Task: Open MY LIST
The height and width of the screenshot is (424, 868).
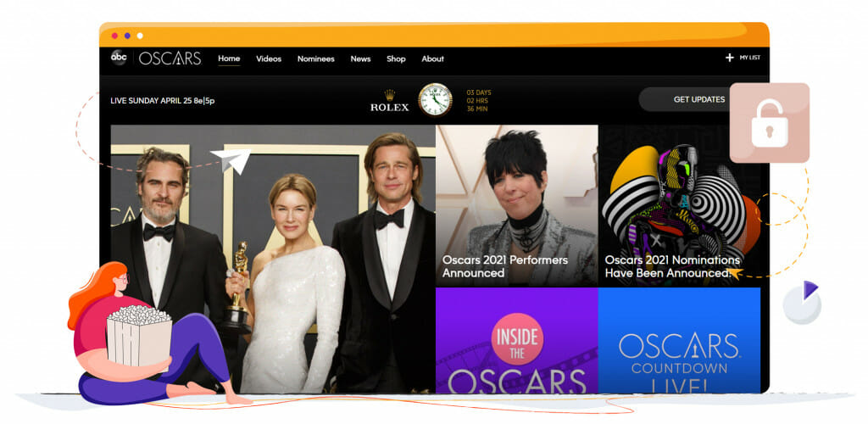Action: point(750,58)
